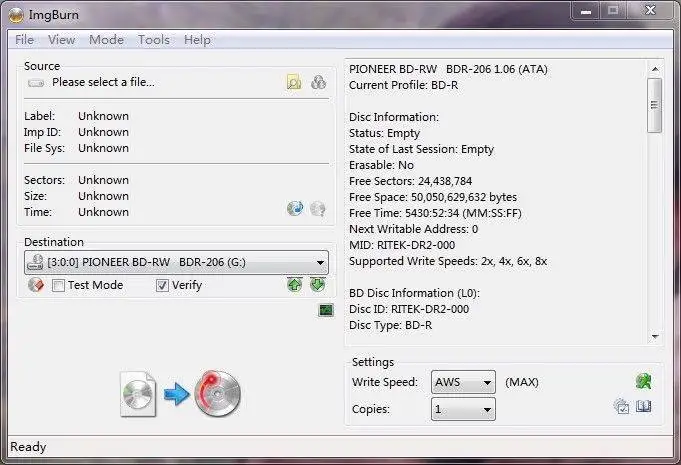Click the 'Please select a file...' text
This screenshot has height=465, width=681.
[x=103, y=82]
